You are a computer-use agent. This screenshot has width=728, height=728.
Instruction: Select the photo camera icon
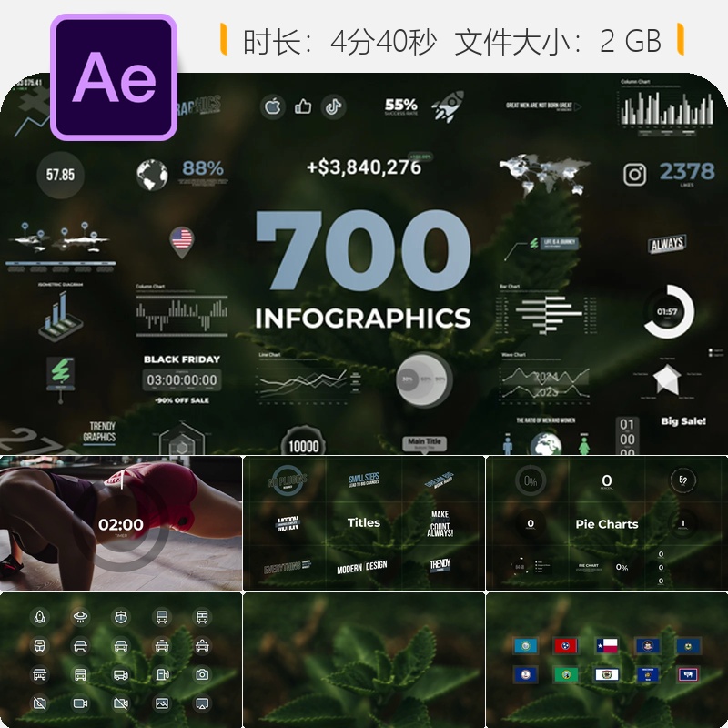tap(203, 673)
